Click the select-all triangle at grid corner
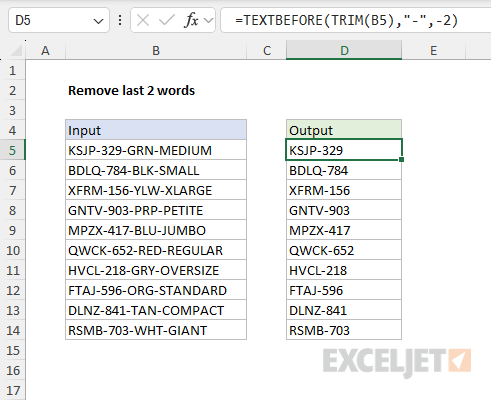 click(16, 51)
